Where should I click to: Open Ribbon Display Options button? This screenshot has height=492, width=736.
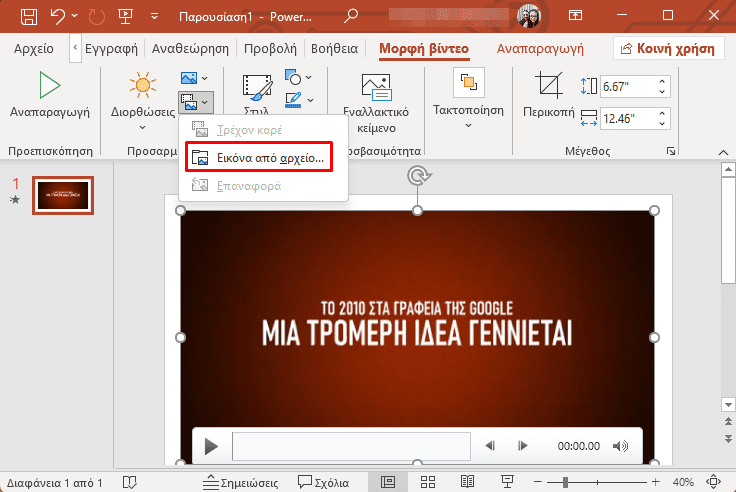[575, 15]
